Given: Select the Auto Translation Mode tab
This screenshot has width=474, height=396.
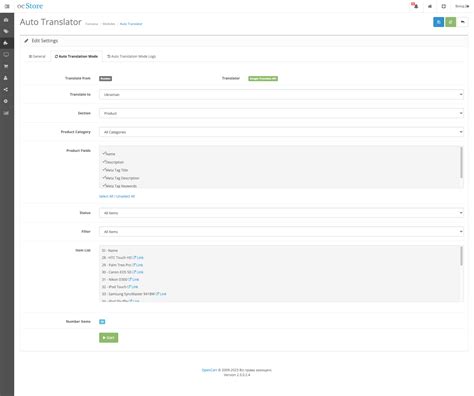Looking at the screenshot, I should pos(76,56).
